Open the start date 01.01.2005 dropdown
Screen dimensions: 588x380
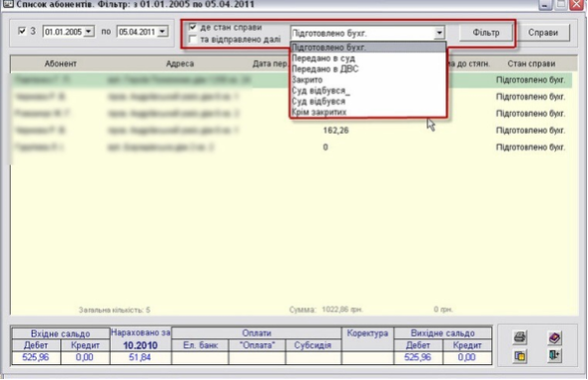point(89,32)
